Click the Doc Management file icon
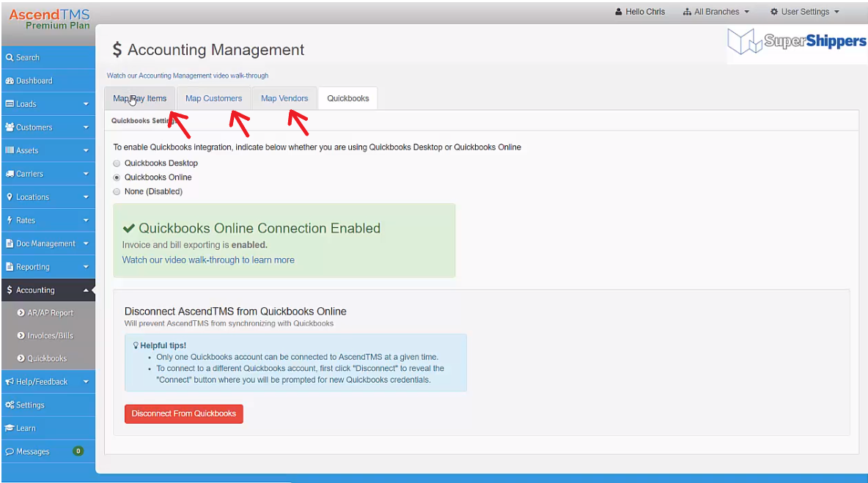The height and width of the screenshot is (483, 868). tap(10, 243)
